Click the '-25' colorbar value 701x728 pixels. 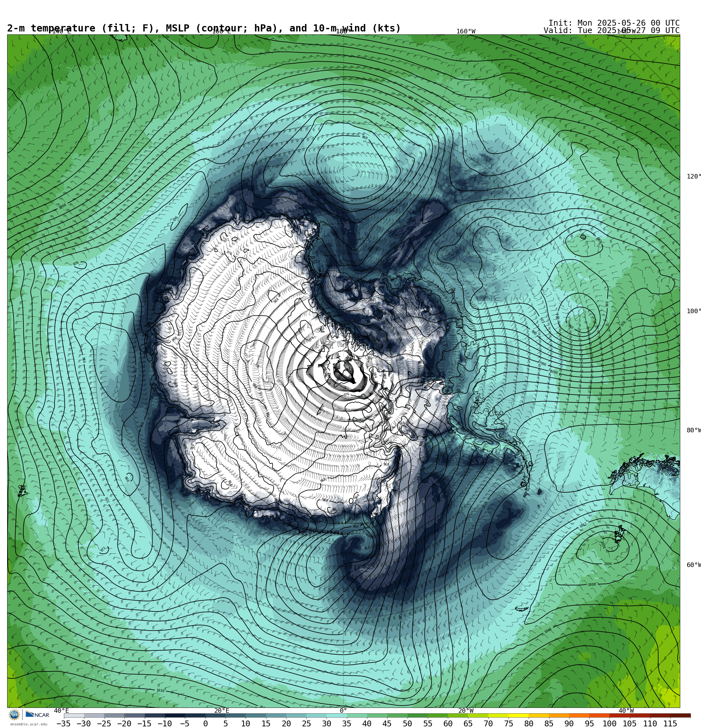point(104,723)
